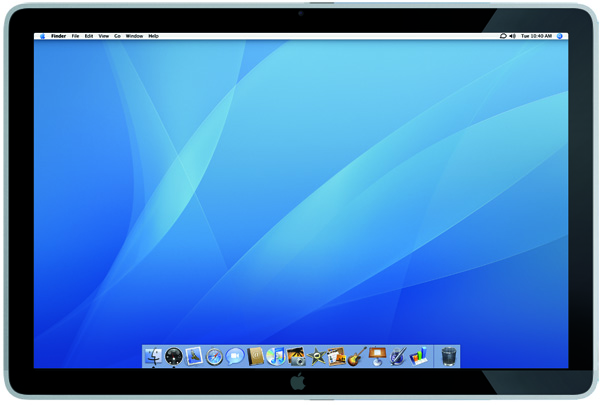This screenshot has height=405, width=600.
Task: Launch Mail stamp icon in the Dock
Action: (194, 356)
